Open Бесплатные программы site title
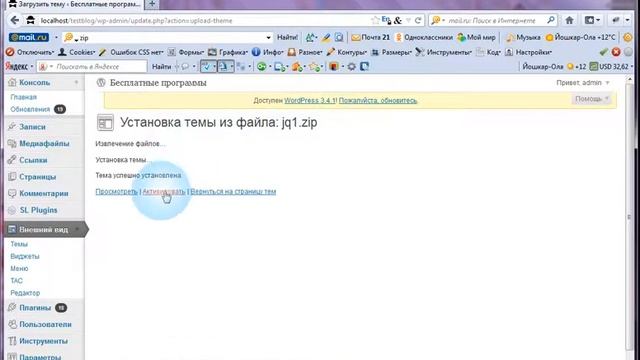 [158, 83]
